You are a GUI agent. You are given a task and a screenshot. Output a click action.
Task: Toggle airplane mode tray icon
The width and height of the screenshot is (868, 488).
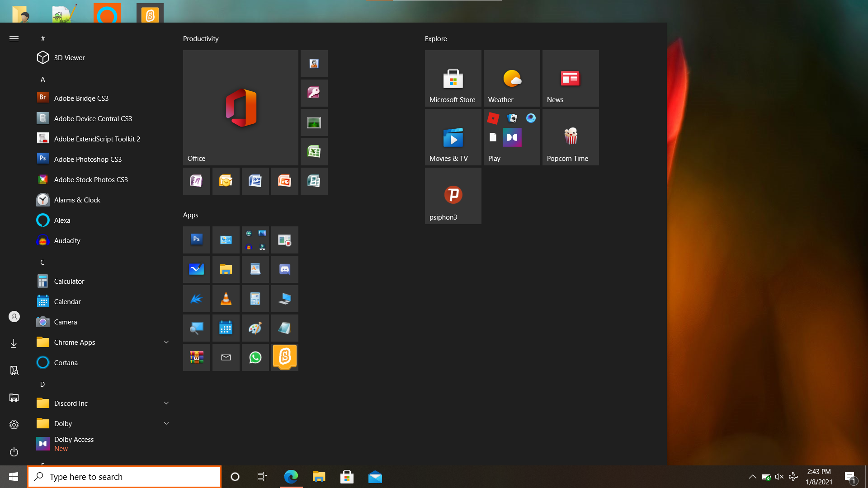[x=793, y=477]
